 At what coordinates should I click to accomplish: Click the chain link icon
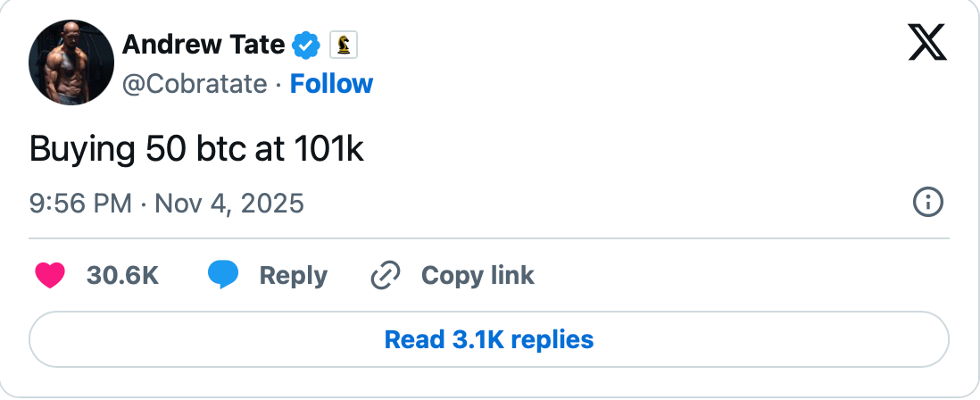tap(385, 276)
